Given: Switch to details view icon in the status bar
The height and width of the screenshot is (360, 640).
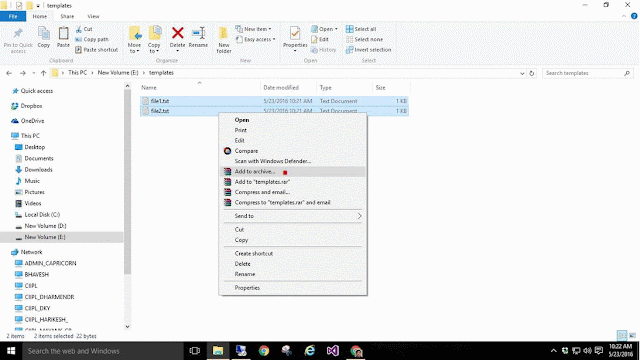Looking at the screenshot, I should point(622,336).
